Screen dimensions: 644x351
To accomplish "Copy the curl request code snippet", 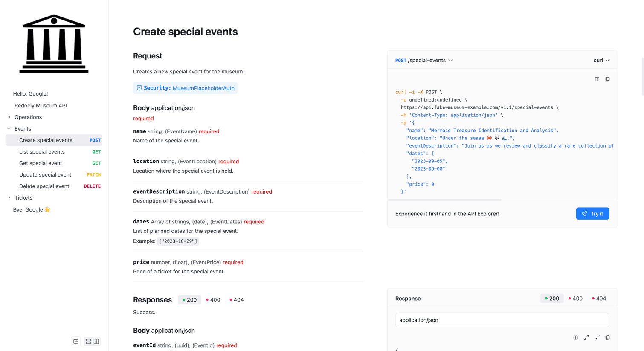I will tap(607, 79).
